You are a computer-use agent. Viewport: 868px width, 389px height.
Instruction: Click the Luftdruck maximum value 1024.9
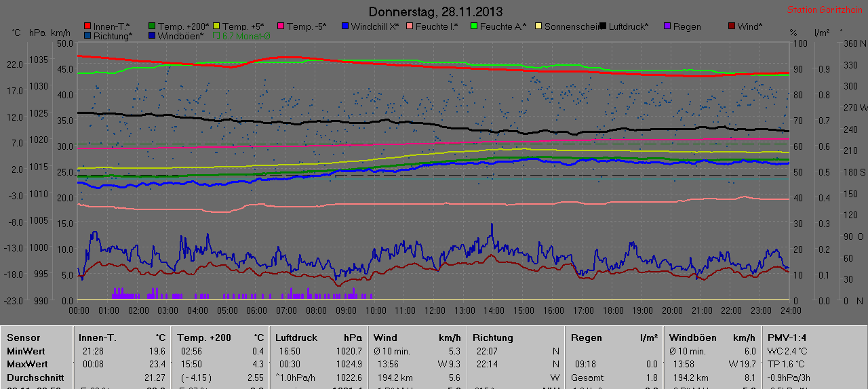point(349,364)
